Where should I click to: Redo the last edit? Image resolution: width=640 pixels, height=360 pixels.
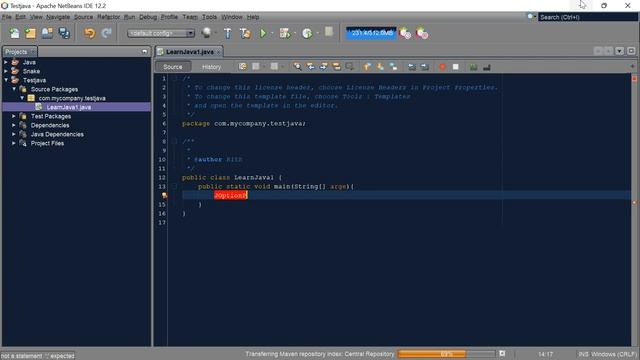coord(107,33)
